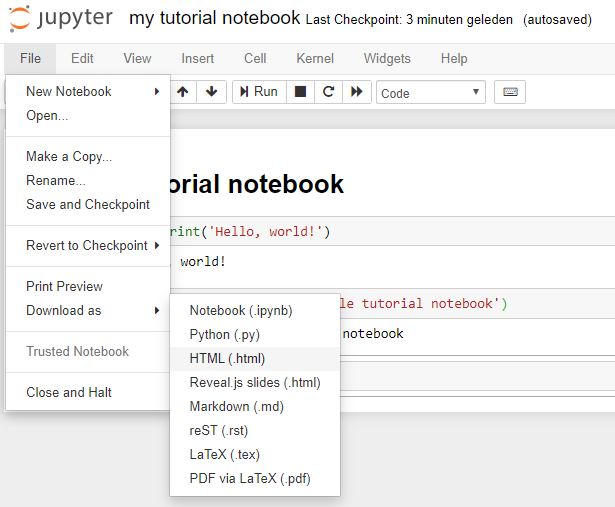The height and width of the screenshot is (507, 615).
Task: Restart the kernel with circular arrow icon
Action: 328,92
